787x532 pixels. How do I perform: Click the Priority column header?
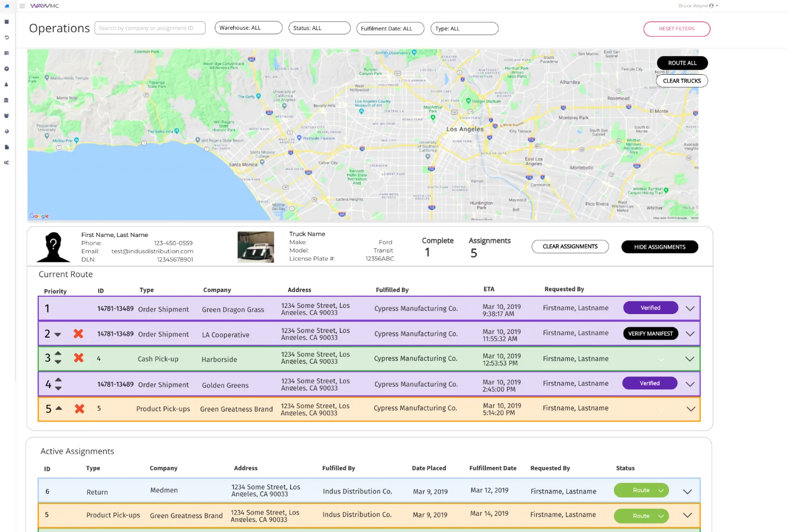click(55, 291)
